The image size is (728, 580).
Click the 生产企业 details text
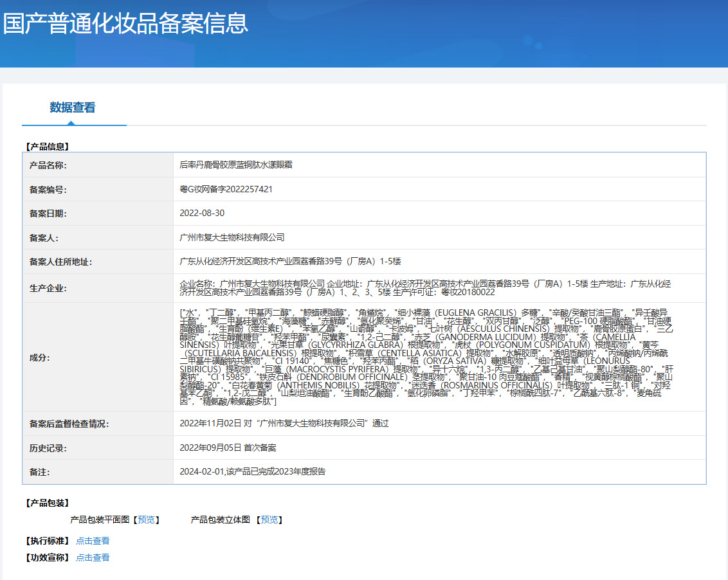[x=424, y=287]
